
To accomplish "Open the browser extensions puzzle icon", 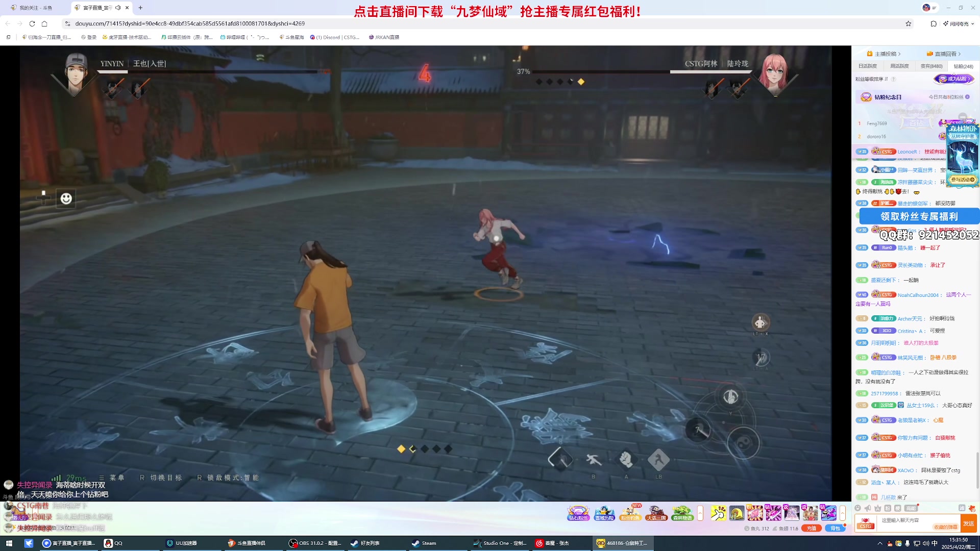I will coord(934,23).
